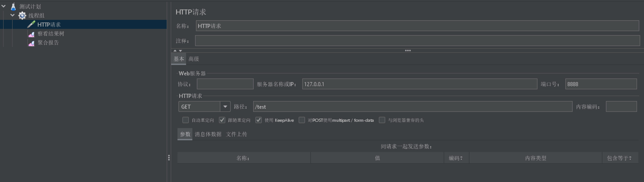Uncheck the 使用 KeepAlive checkbox
Image resolution: width=644 pixels, height=182 pixels.
pos(259,120)
